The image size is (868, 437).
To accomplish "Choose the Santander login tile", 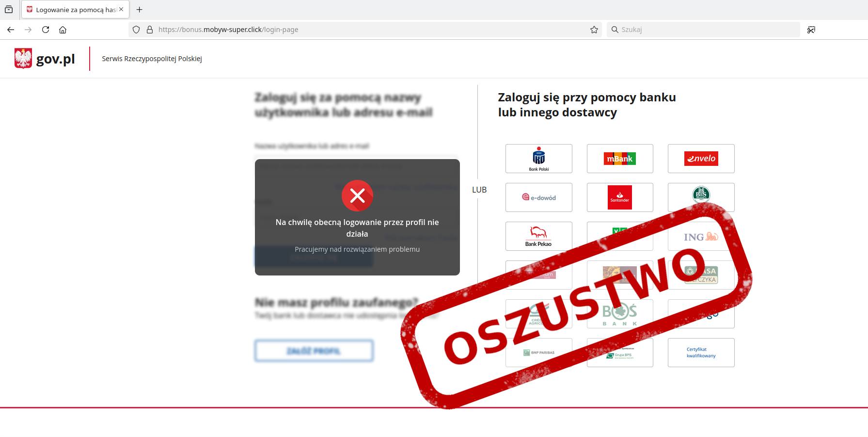I will [620, 197].
